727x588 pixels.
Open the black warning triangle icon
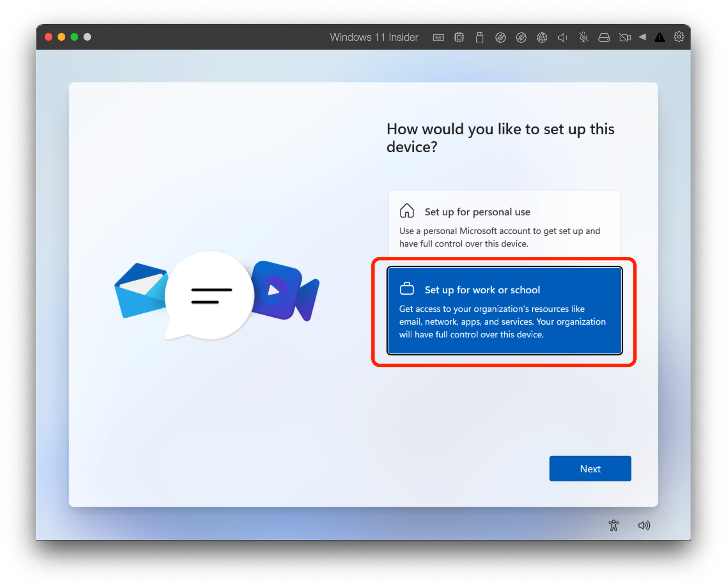click(659, 37)
